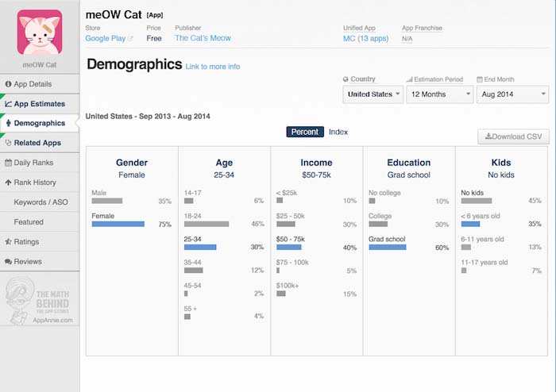This screenshot has width=556, height=392.
Task: Switch view to Index
Action: tap(338, 132)
